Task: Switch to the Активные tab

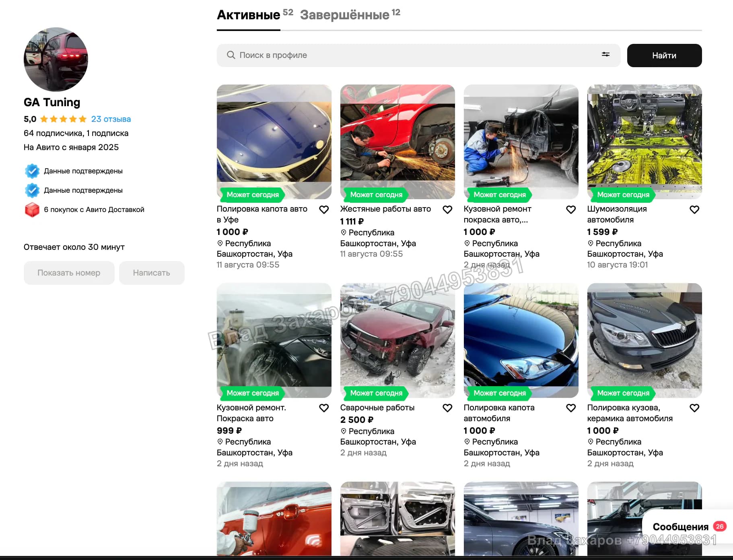Action: [x=248, y=15]
